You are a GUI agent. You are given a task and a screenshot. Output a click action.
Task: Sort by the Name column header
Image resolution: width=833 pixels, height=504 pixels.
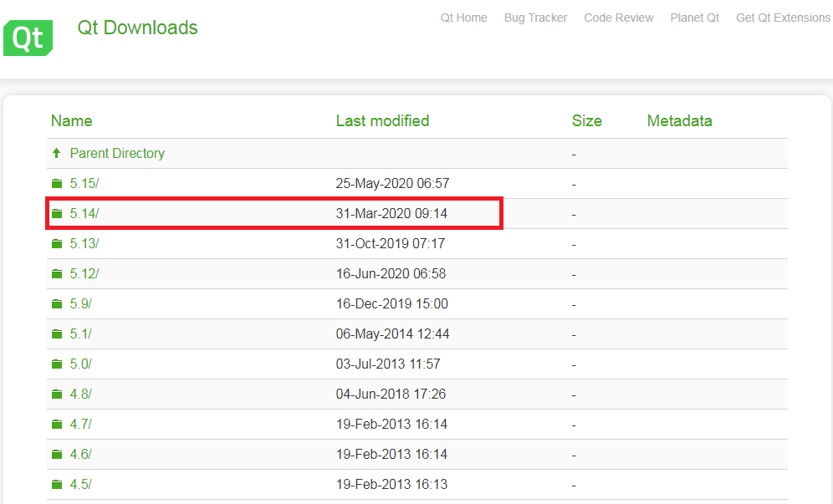click(72, 121)
